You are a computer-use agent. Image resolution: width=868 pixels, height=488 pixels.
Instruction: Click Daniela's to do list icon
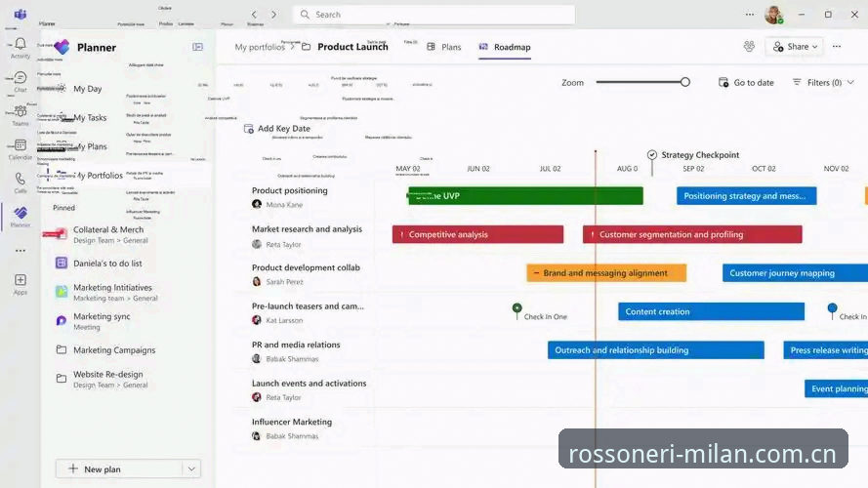click(61, 264)
